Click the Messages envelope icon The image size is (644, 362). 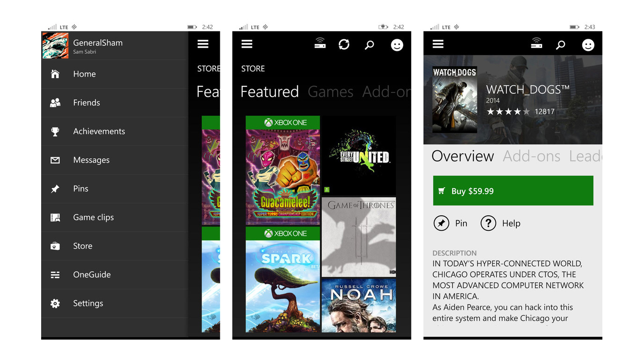point(55,160)
